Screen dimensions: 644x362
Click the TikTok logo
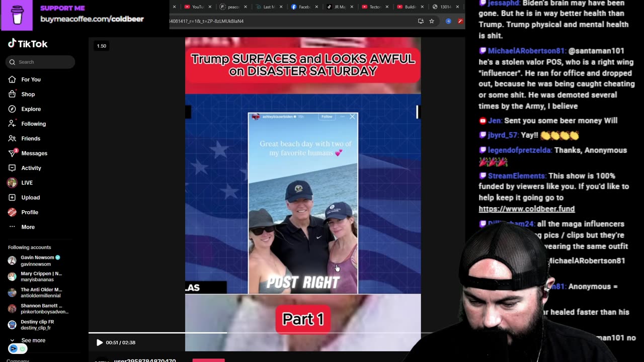(x=28, y=44)
